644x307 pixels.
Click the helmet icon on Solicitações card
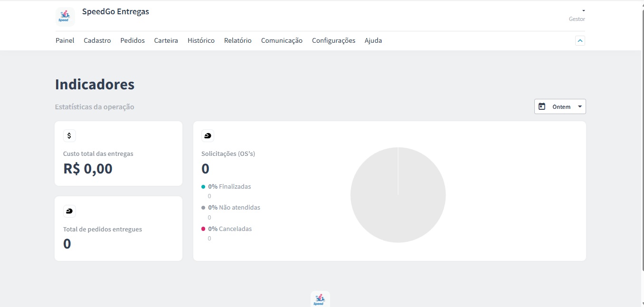[208, 136]
